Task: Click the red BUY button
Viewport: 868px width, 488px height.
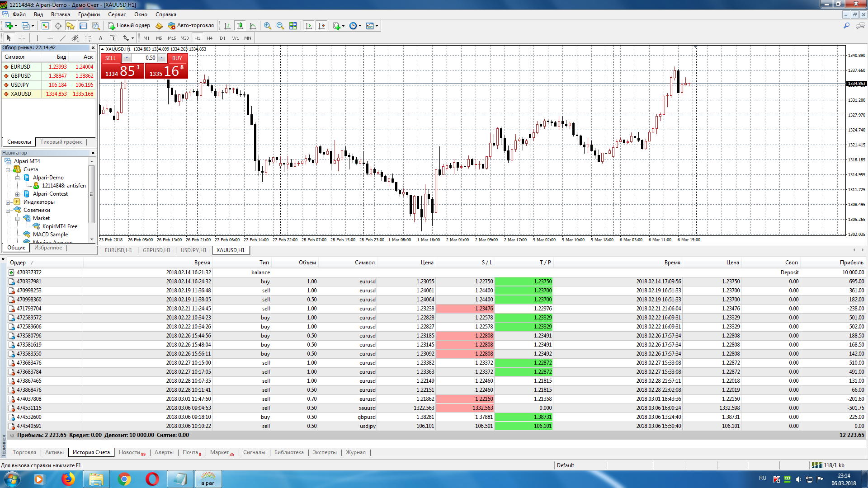Action: click(x=177, y=58)
